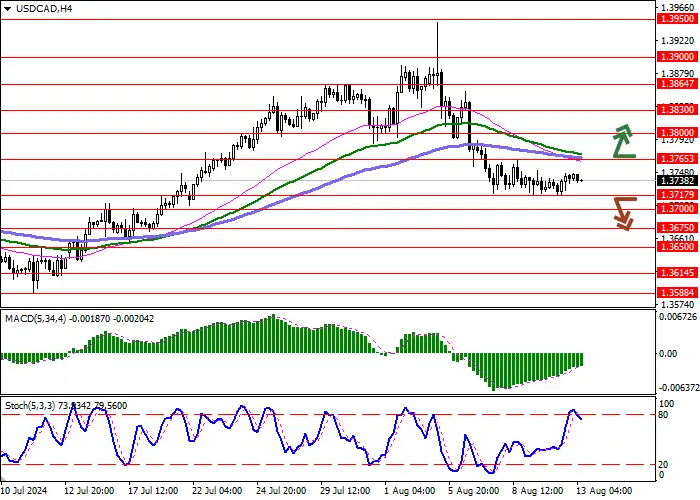Viewport: 700px width, 500px height.
Task: Select the 1.38300 price level label
Action: [677, 110]
